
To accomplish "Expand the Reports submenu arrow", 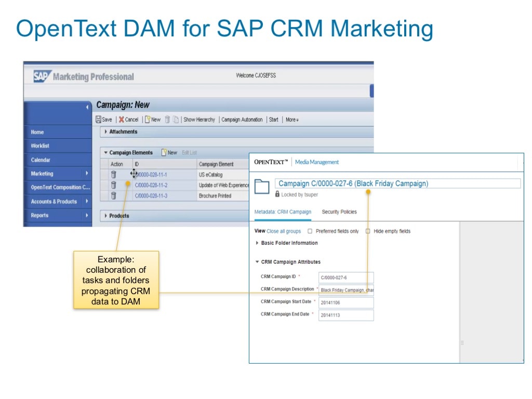I will point(87,215).
